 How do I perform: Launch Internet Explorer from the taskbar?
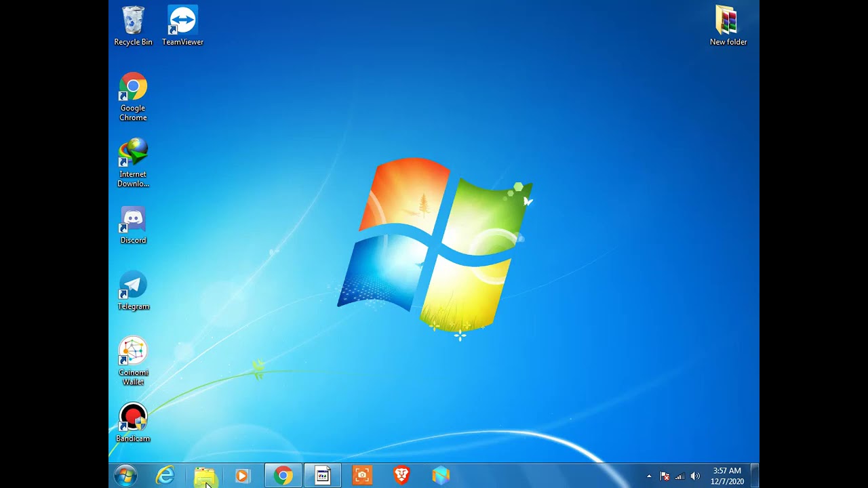pyautogui.click(x=165, y=476)
